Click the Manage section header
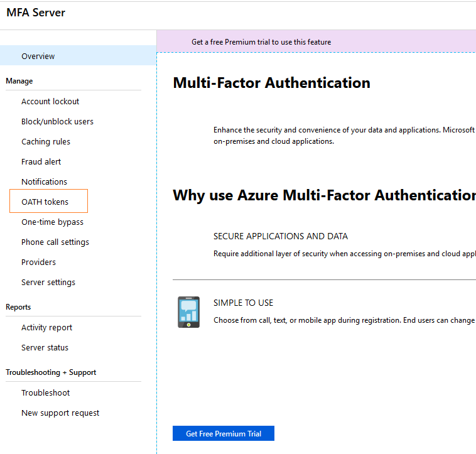This screenshot has width=476, height=454. (19, 81)
